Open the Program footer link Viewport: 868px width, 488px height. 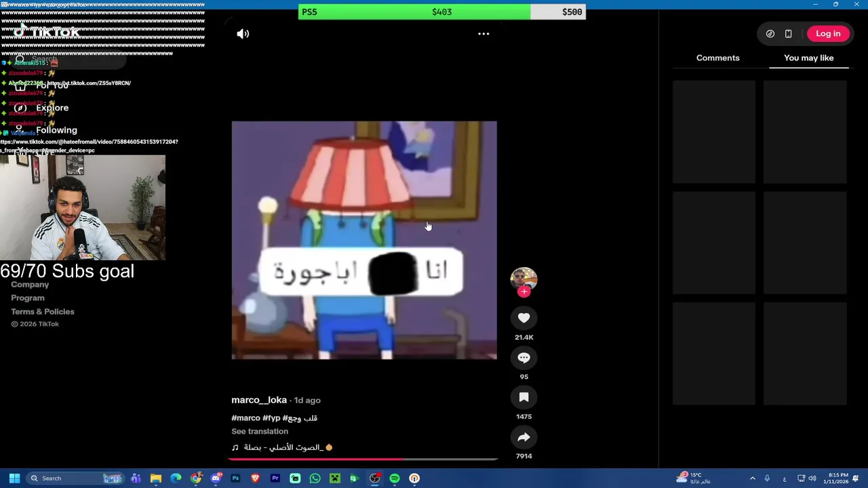pyautogui.click(x=28, y=298)
